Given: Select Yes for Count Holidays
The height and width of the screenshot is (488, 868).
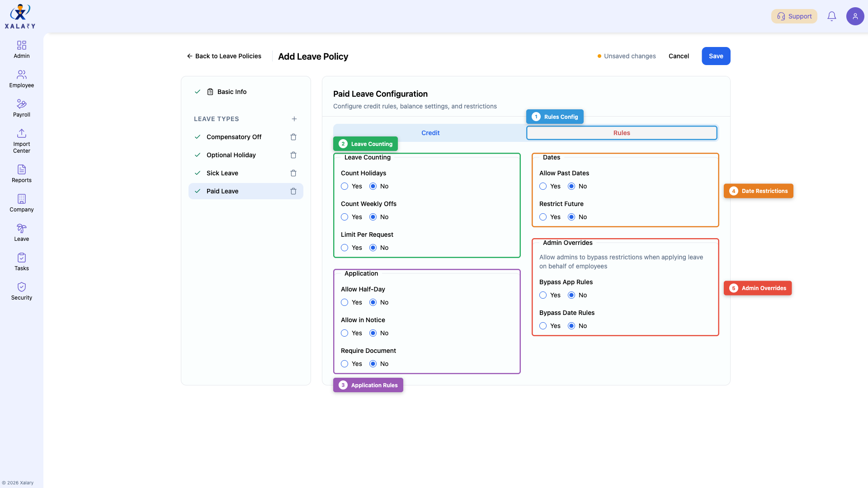Looking at the screenshot, I should click(x=344, y=186).
